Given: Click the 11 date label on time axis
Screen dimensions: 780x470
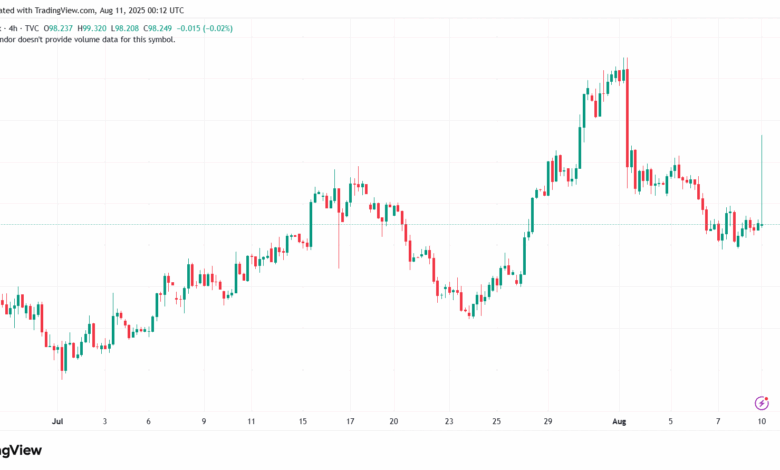Looking at the screenshot, I should pyautogui.click(x=251, y=421).
